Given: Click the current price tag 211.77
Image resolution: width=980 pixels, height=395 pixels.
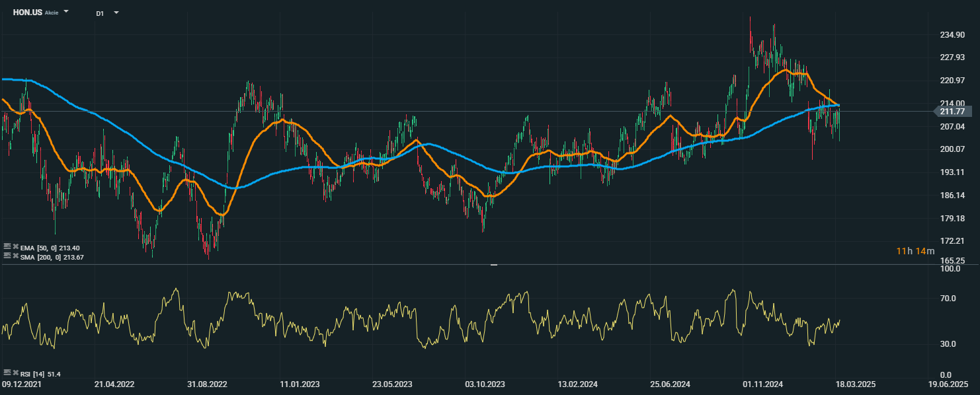Looking at the screenshot, I should pyautogui.click(x=953, y=112).
